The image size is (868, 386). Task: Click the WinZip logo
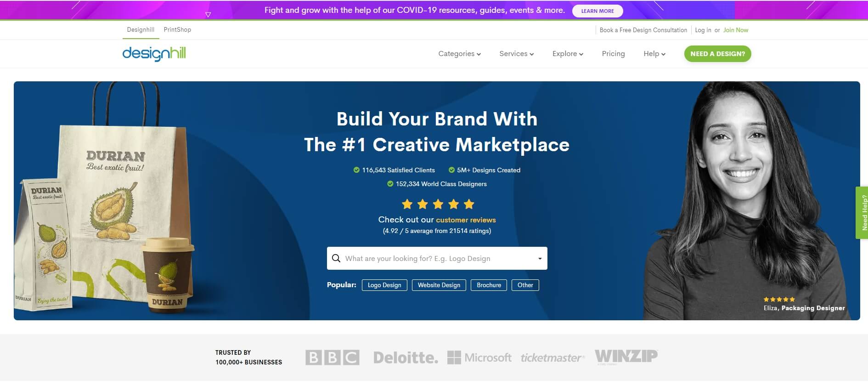point(626,356)
